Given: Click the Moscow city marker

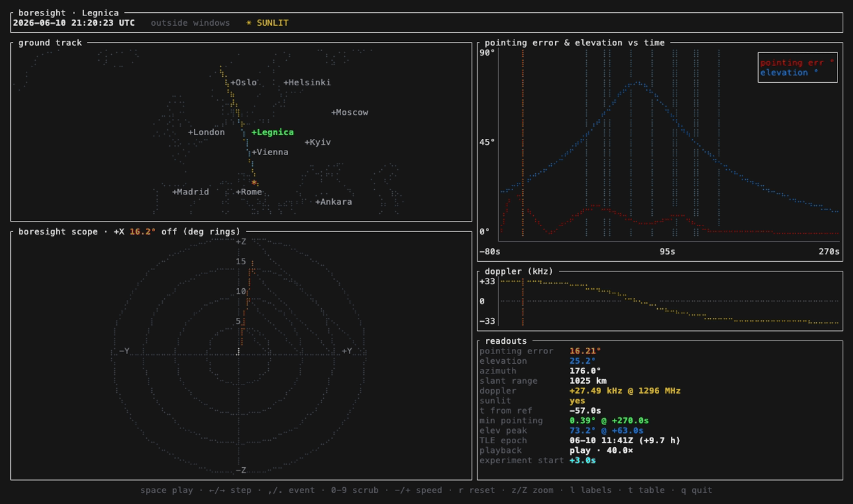Looking at the screenshot, I should click(x=350, y=112).
